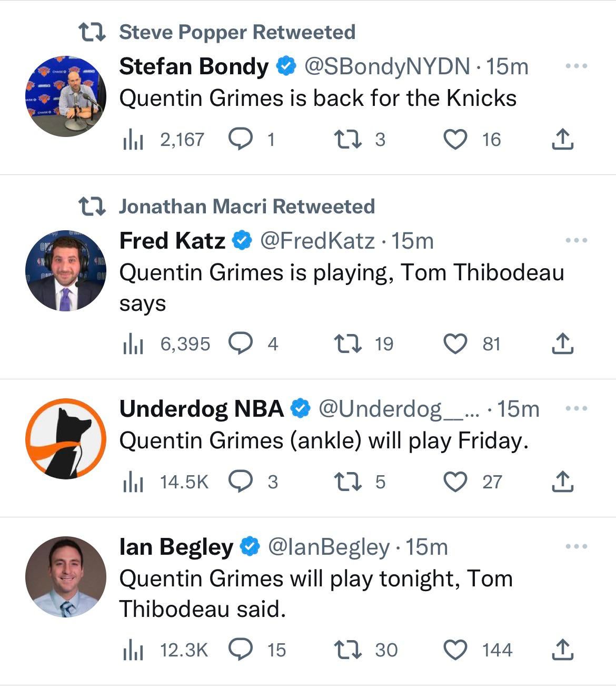Reply to Ian Begley's tweet
Image resolution: width=616 pixels, height=687 pixels.
(241, 650)
